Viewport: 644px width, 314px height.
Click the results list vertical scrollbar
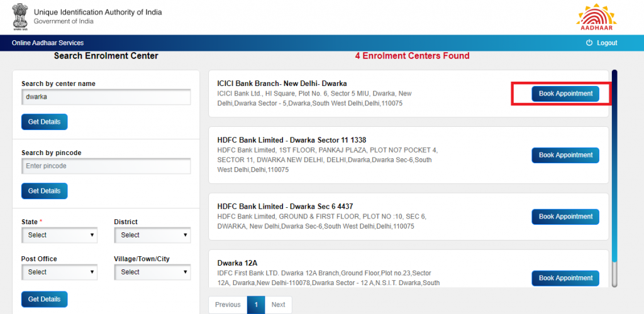(614, 178)
